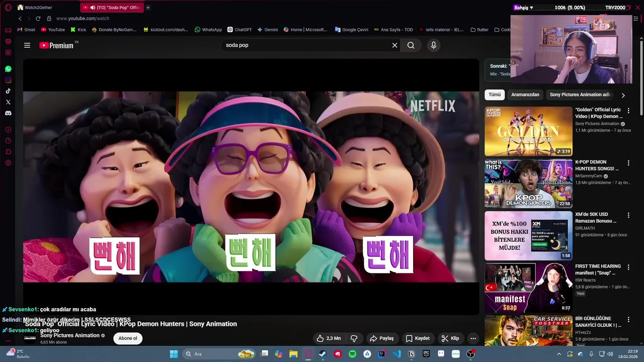Image resolution: width=644 pixels, height=362 pixels.
Task: Open Instagram in the Opera sidebar
Action: (8, 80)
